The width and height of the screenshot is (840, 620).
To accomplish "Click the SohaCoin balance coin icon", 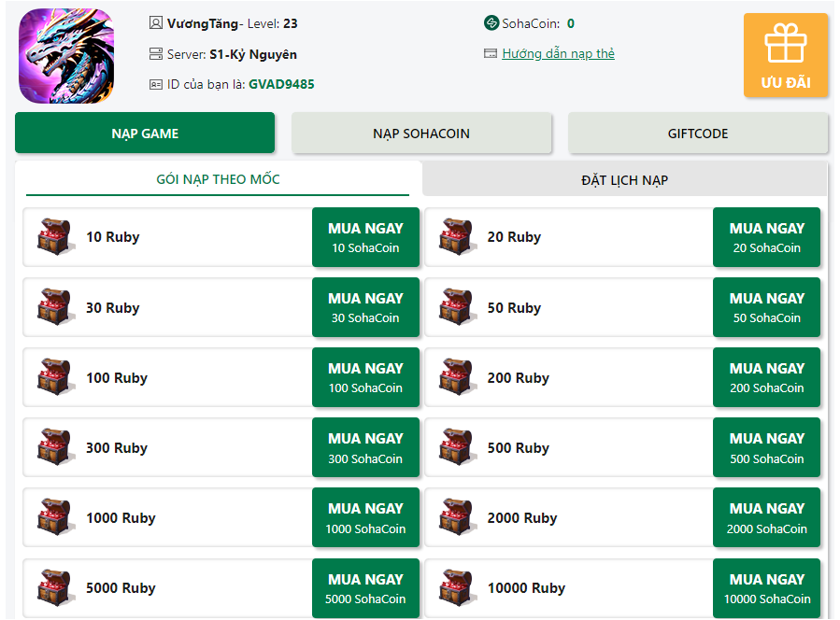I will (x=491, y=23).
